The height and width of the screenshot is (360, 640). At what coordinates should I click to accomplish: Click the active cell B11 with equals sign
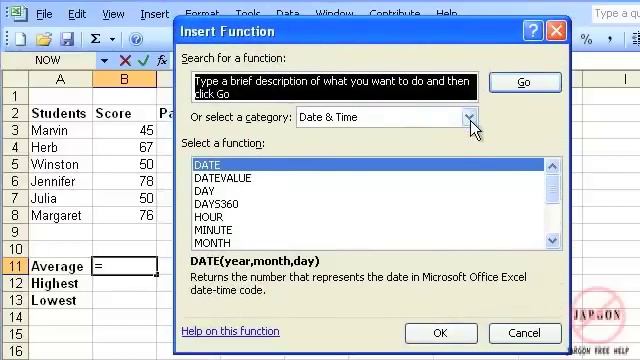click(124, 266)
